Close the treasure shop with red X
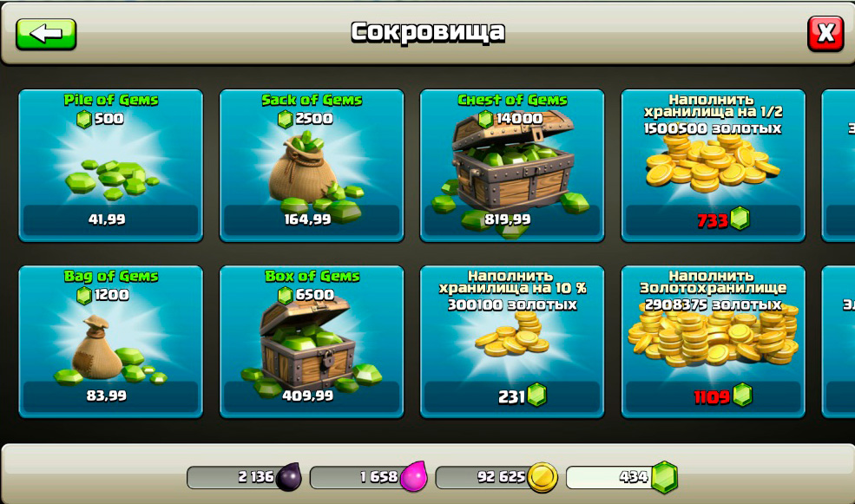The image size is (855, 504). (825, 34)
